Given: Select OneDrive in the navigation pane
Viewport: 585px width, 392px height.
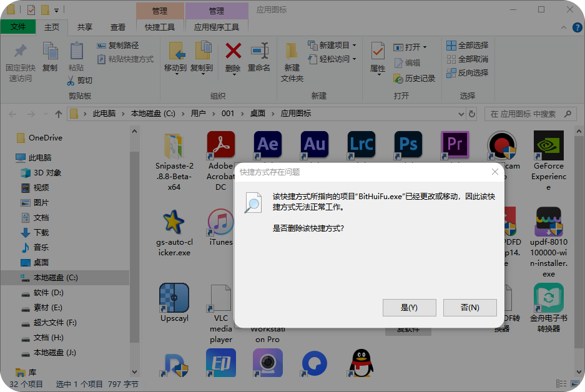Looking at the screenshot, I should click(40, 137).
